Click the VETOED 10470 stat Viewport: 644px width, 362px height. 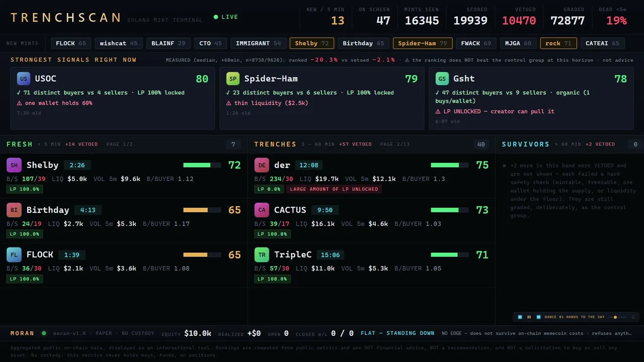pyautogui.click(x=519, y=17)
